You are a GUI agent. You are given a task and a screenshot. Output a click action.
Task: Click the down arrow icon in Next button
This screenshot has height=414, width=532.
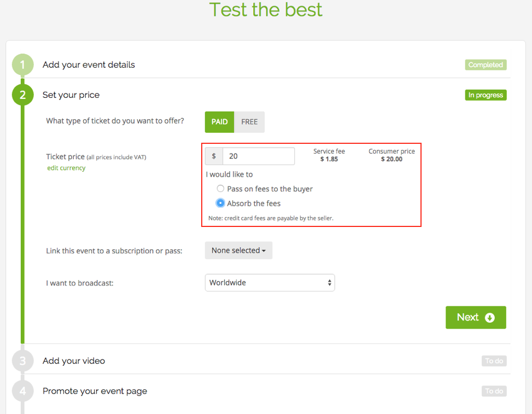click(489, 318)
